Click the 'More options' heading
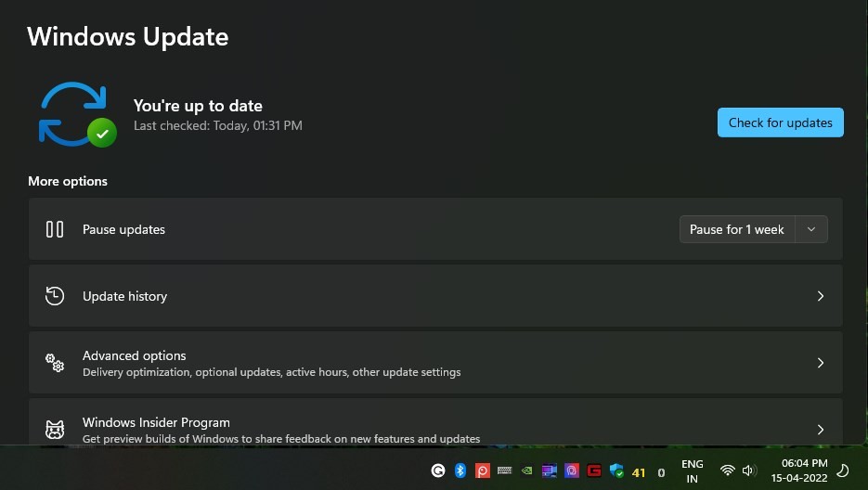868x490 pixels. click(68, 181)
